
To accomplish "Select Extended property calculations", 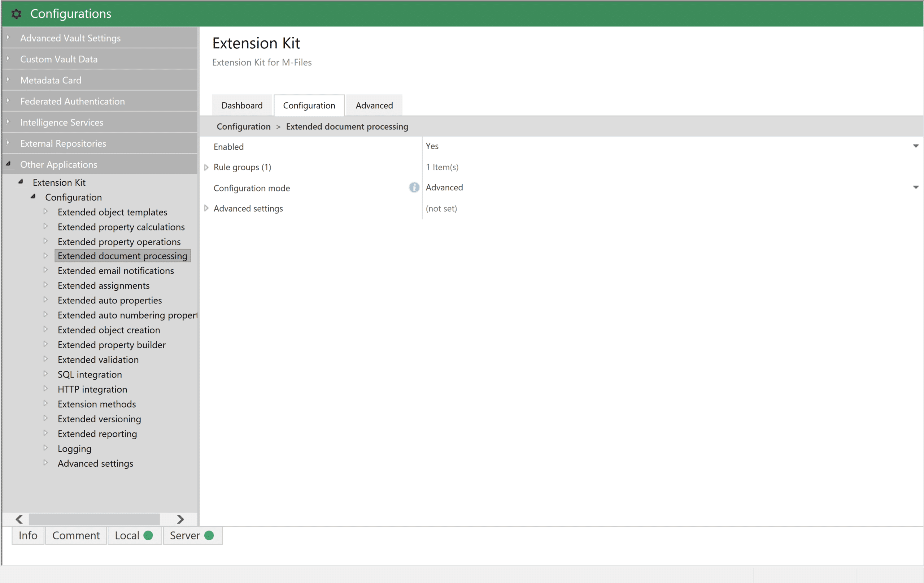I will pyautogui.click(x=121, y=227).
